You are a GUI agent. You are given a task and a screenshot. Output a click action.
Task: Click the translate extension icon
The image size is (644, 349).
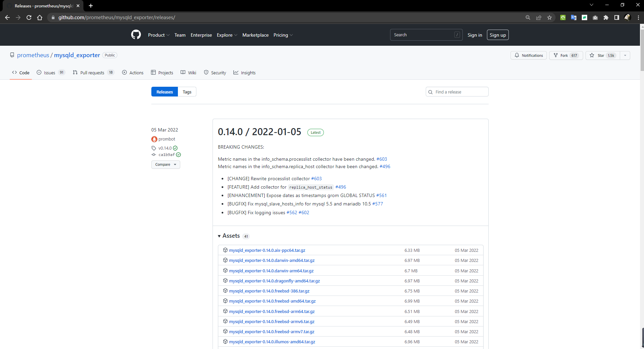tap(574, 17)
